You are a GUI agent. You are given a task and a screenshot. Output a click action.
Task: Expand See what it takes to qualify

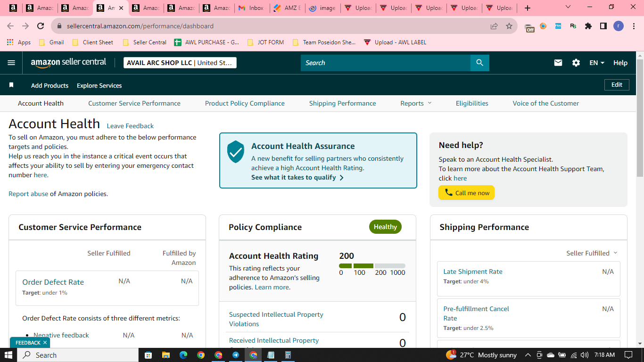click(297, 177)
